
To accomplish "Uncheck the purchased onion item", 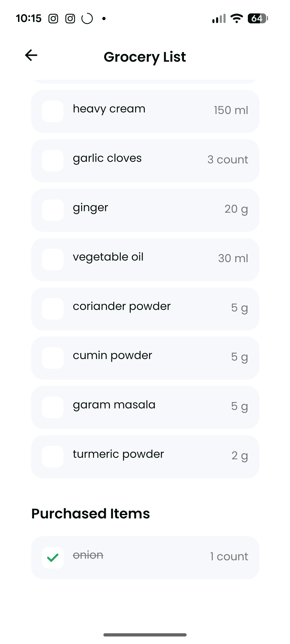I will 53,558.
